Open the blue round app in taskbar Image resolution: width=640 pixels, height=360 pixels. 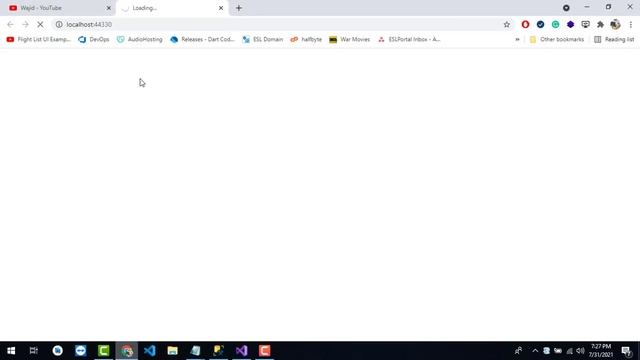(x=58, y=351)
